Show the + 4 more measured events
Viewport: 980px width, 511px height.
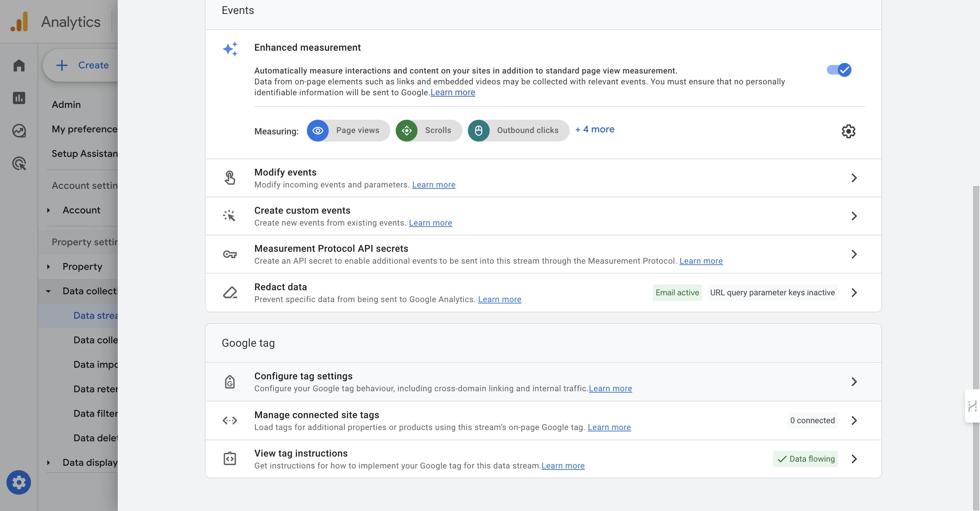point(594,129)
